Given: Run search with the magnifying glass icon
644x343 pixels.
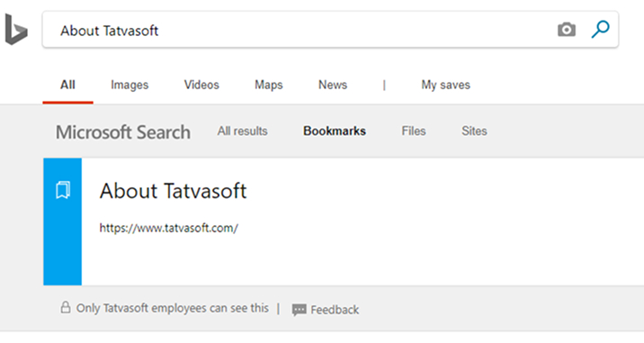Looking at the screenshot, I should click(600, 30).
